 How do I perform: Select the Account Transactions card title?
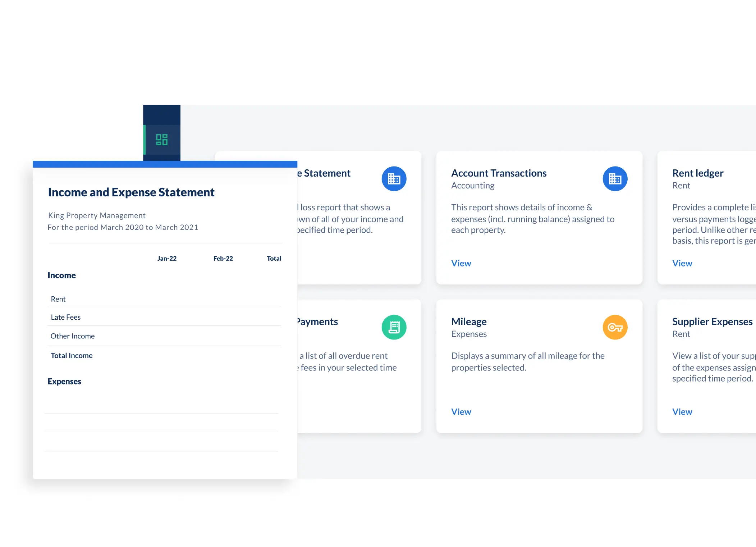click(499, 173)
